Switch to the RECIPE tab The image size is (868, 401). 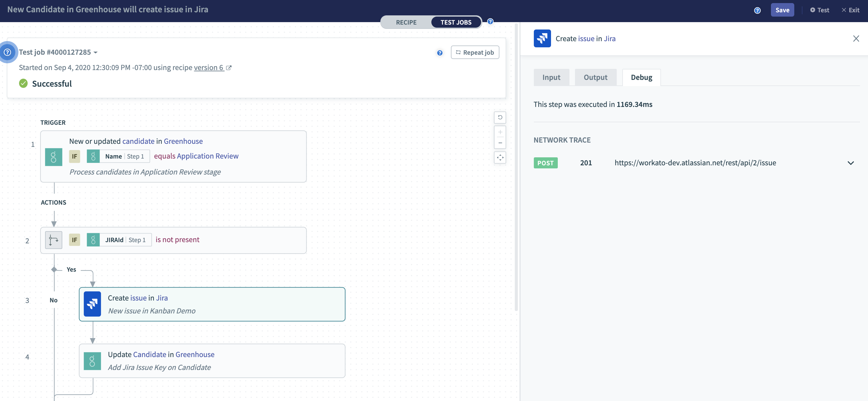click(406, 22)
